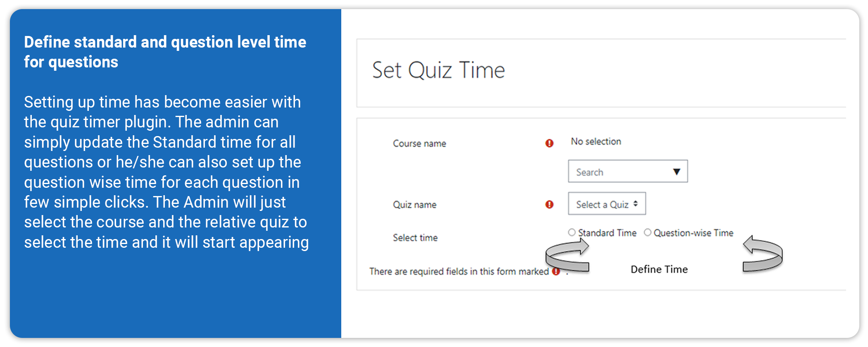
Task: Click the required fields notice text
Action: [459, 271]
